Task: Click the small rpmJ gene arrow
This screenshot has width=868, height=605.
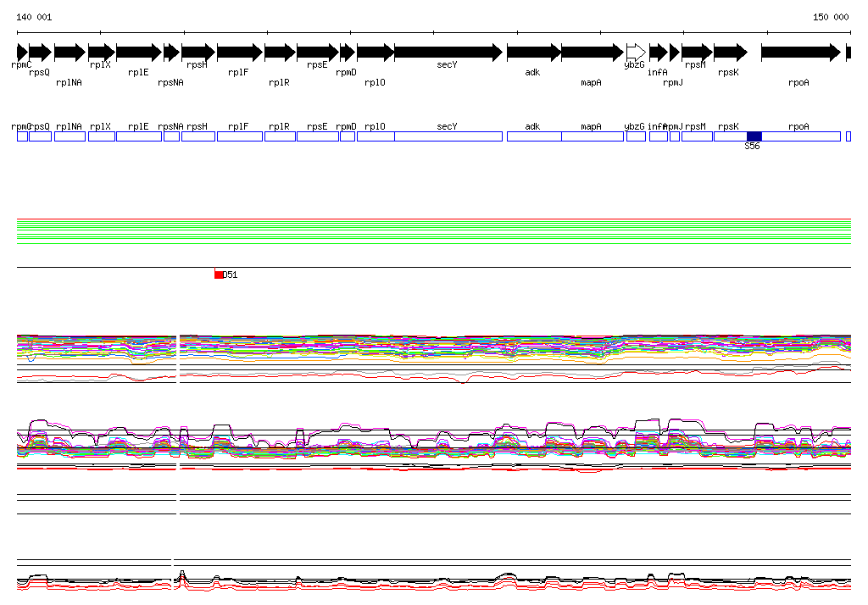Action: click(675, 53)
